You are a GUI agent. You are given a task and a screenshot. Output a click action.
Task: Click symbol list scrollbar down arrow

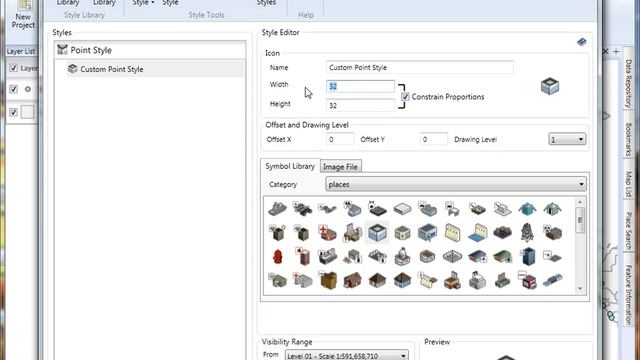pyautogui.click(x=580, y=289)
